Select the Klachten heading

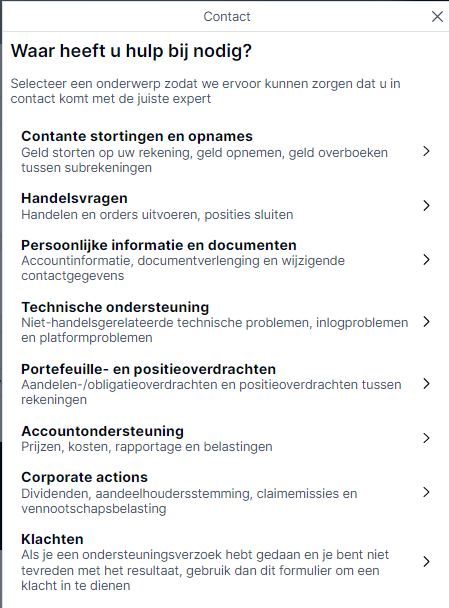[x=52, y=539]
